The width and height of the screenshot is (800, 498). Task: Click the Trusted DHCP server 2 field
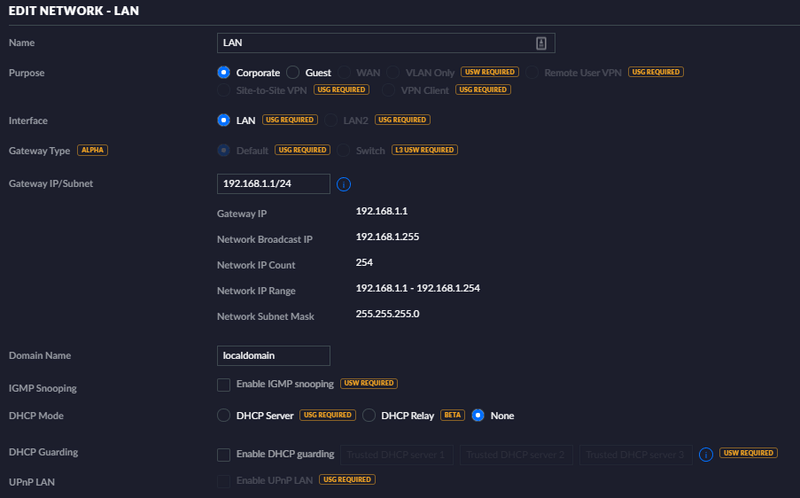515,454
